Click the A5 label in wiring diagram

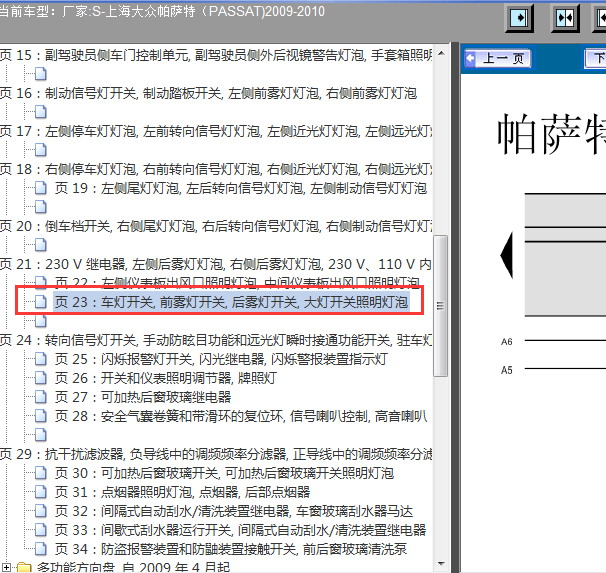pyautogui.click(x=507, y=370)
